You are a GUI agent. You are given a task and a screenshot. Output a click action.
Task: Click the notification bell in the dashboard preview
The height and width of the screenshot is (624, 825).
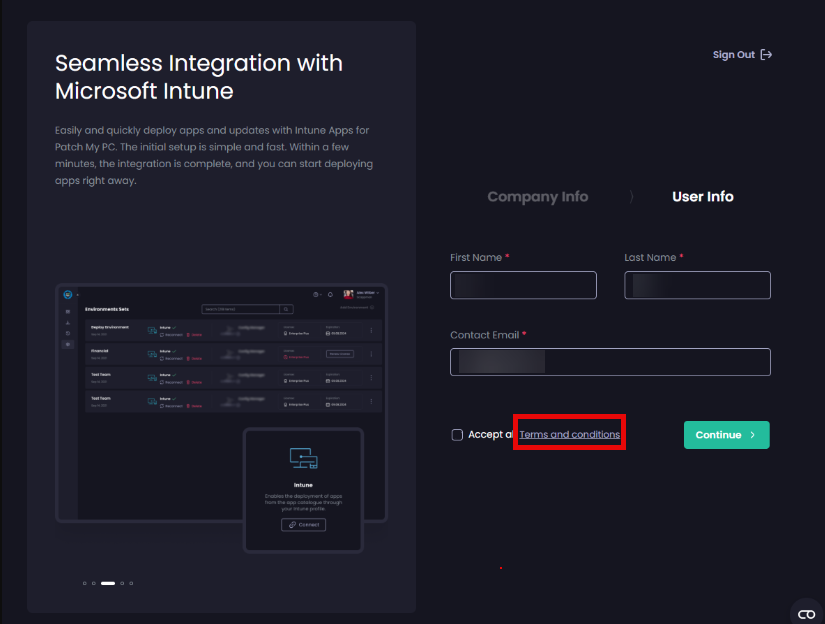[x=331, y=294]
